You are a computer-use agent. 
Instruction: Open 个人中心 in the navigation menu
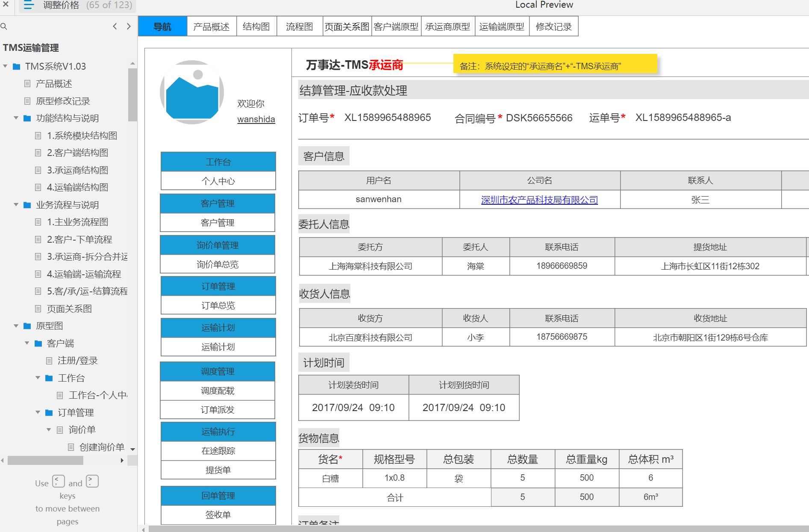(218, 181)
